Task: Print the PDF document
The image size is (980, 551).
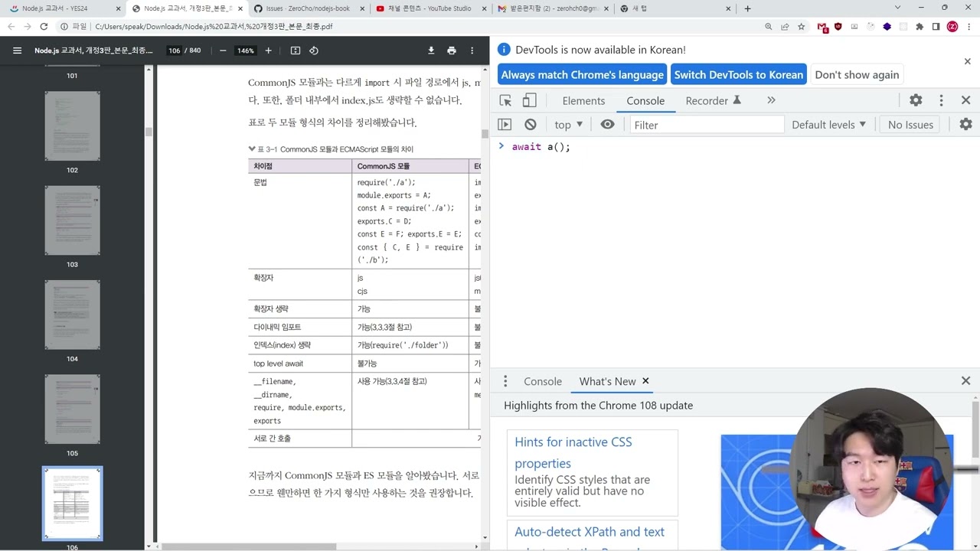Action: click(452, 51)
